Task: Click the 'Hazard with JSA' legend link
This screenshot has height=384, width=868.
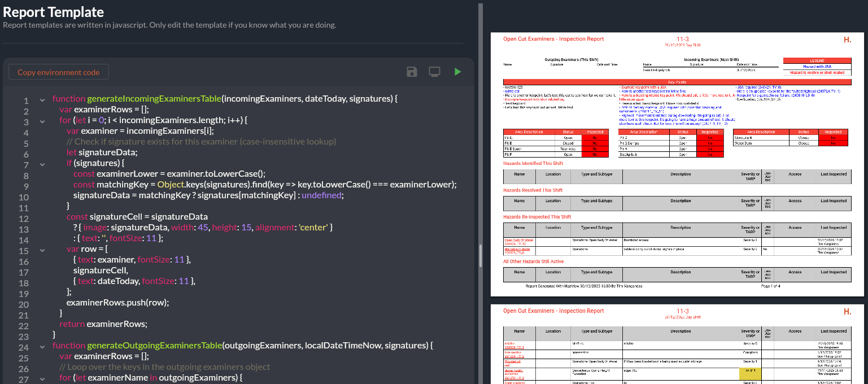Action: (x=817, y=67)
